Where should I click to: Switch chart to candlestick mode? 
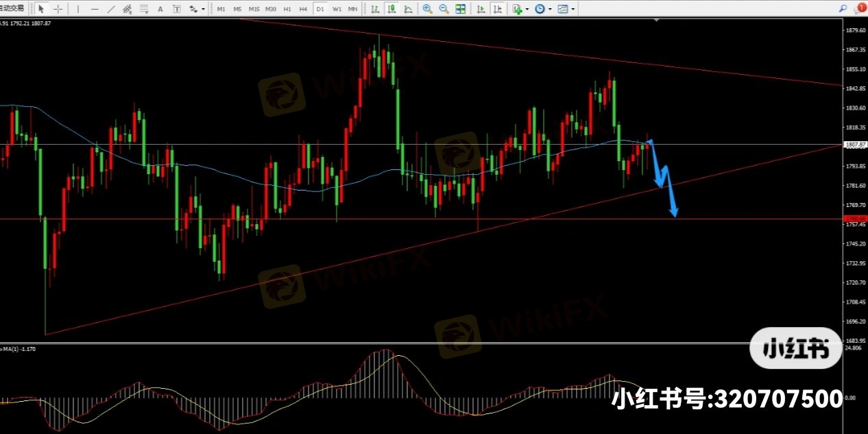tap(391, 9)
